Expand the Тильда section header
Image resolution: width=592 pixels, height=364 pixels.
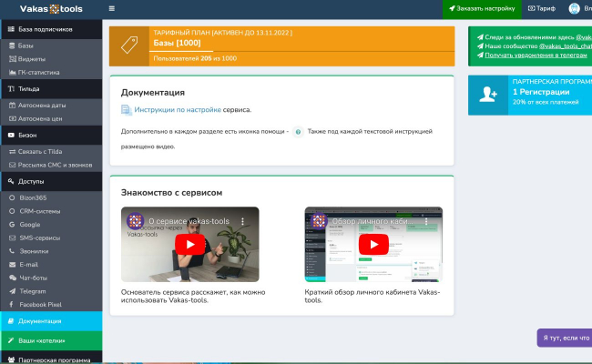pyautogui.click(x=51, y=88)
